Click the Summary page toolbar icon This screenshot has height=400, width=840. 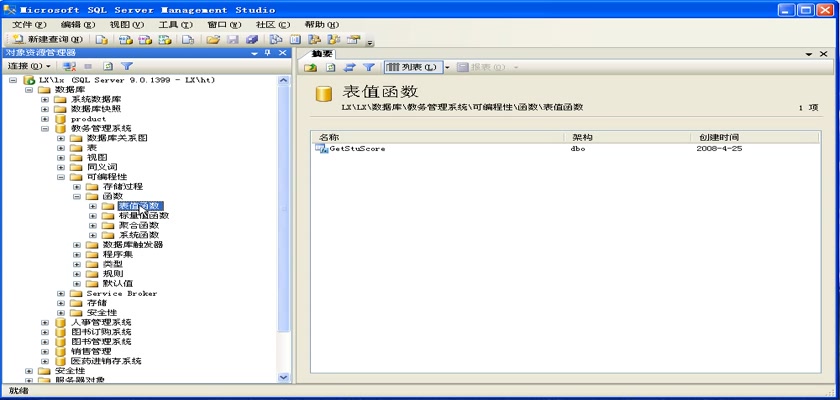296,40
